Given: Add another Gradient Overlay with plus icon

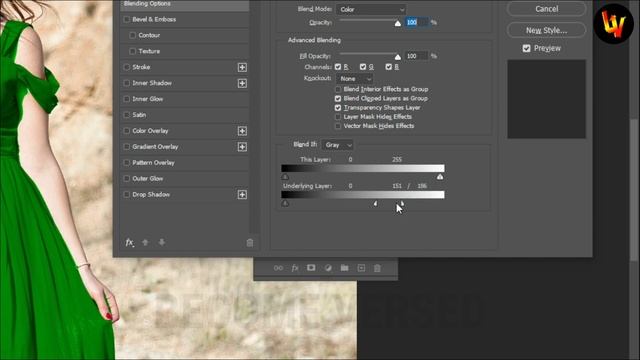Looking at the screenshot, I should (242, 147).
